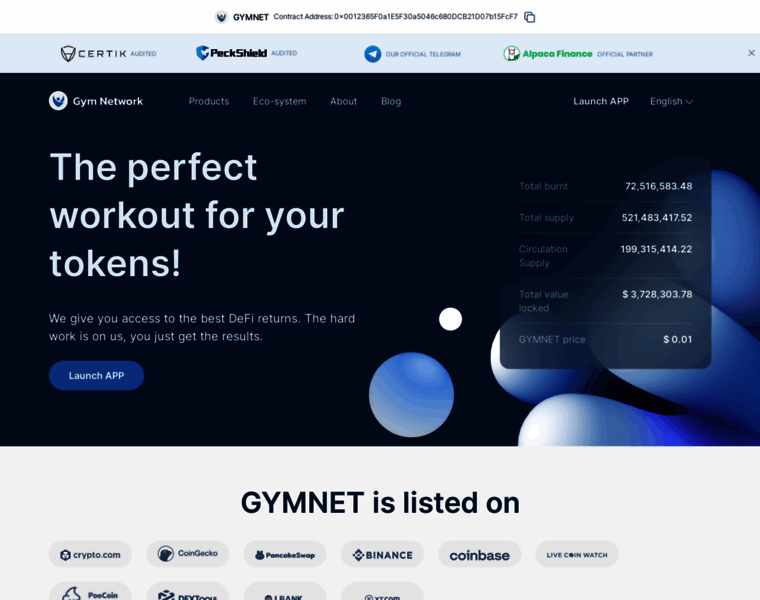This screenshot has width=760, height=600.
Task: Open the PancakeSwap listing badge
Action: (285, 554)
